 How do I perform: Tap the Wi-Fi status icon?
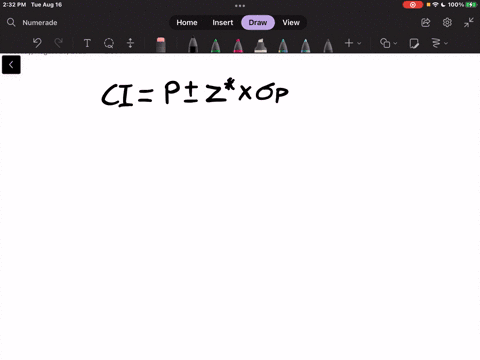435,5
